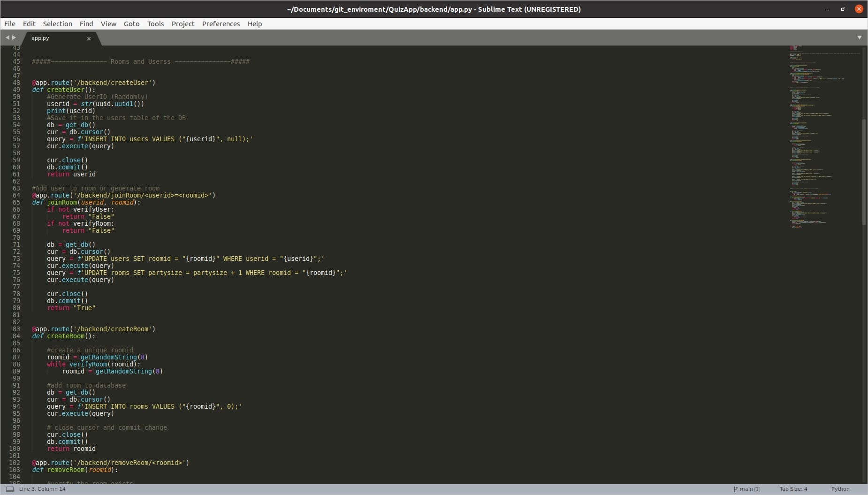Click the left tab scroll arrow
The height and width of the screenshot is (495, 868).
click(7, 38)
